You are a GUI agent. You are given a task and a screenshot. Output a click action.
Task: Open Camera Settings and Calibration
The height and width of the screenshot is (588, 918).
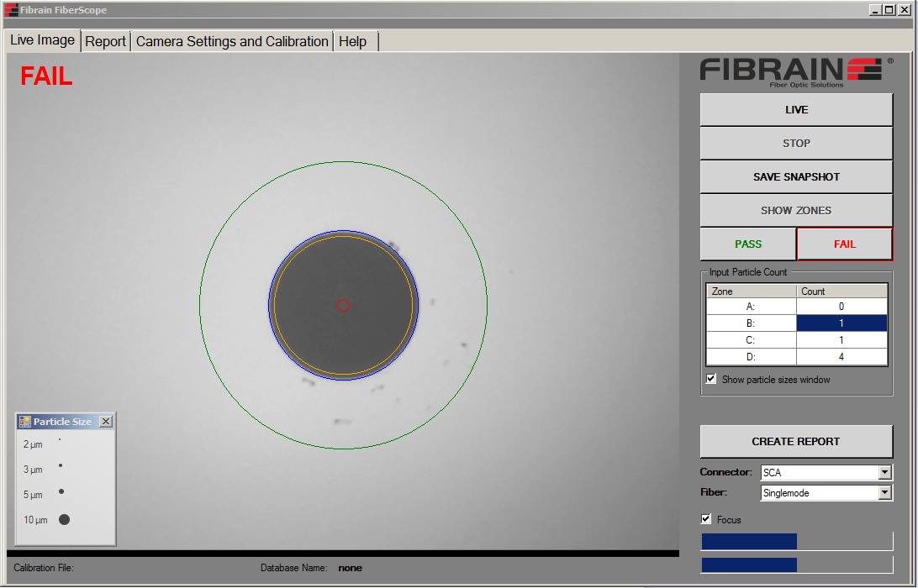(x=232, y=40)
